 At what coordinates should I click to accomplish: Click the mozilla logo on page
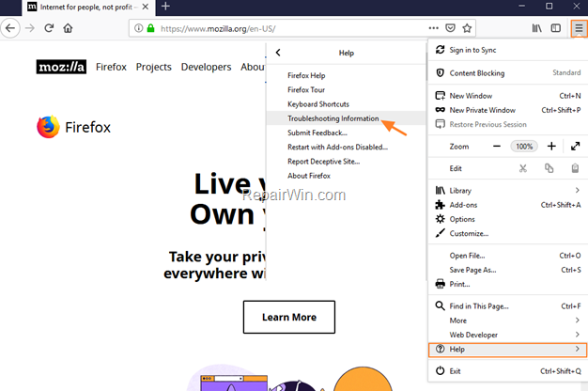61,67
